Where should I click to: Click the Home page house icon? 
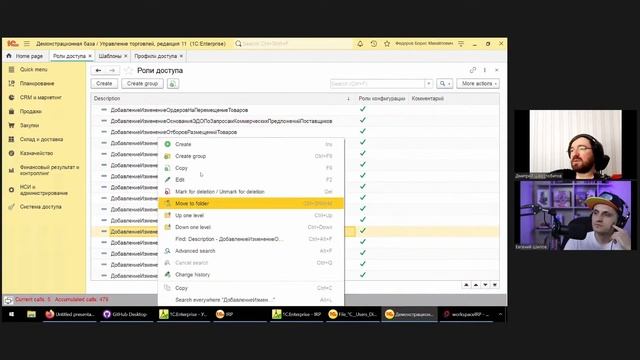(x=9, y=56)
